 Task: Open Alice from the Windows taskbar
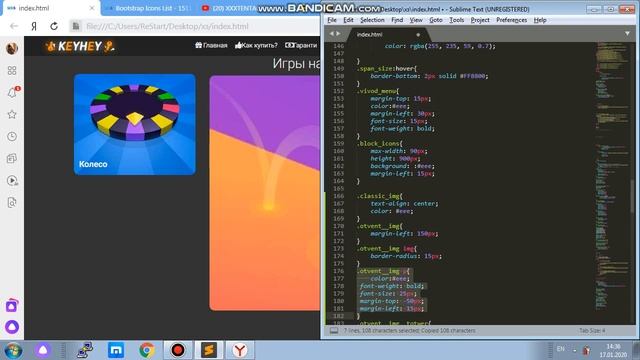point(43,350)
